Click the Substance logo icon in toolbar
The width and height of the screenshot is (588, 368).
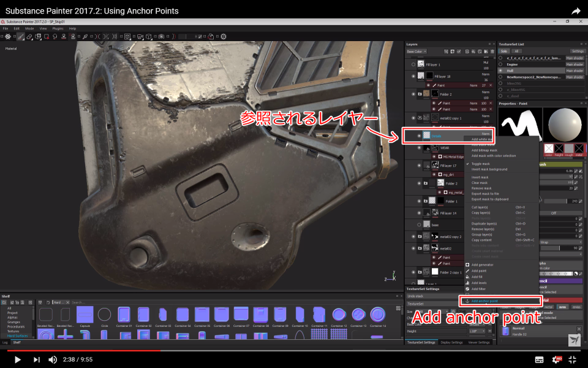[7, 36]
